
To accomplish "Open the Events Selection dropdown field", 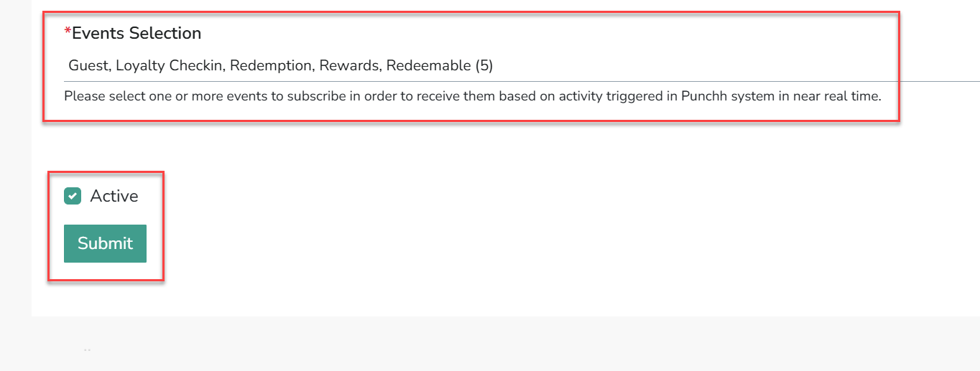I will tap(522, 66).
